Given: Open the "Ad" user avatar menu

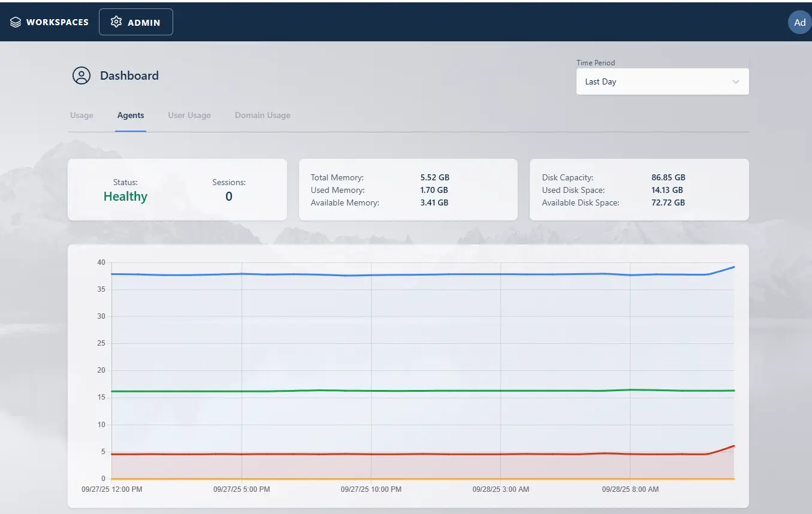Looking at the screenshot, I should 799,22.
